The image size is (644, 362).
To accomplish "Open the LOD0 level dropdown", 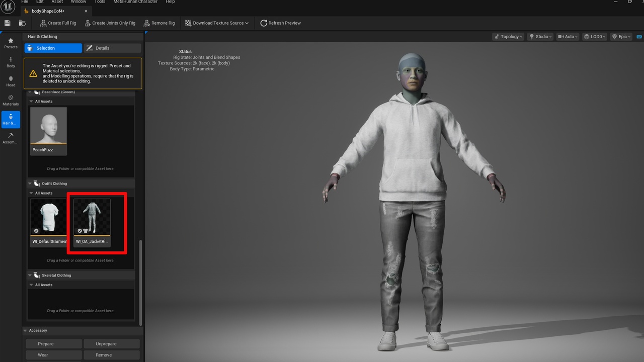I will (595, 37).
